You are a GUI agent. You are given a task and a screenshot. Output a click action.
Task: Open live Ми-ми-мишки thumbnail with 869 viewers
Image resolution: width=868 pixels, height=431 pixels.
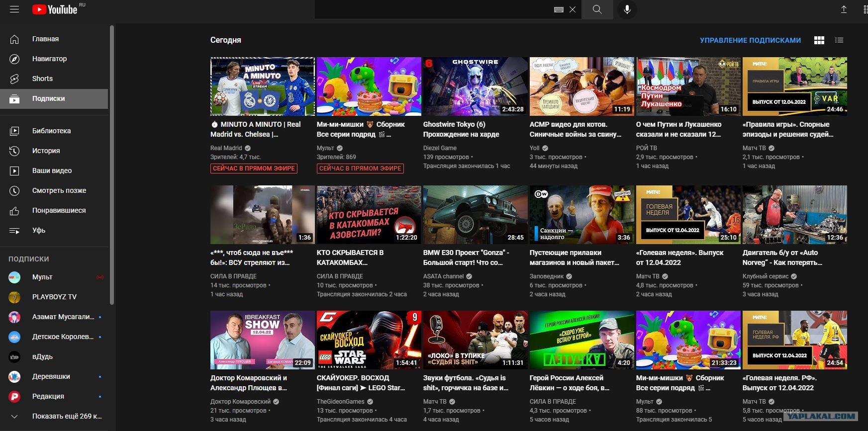[369, 86]
